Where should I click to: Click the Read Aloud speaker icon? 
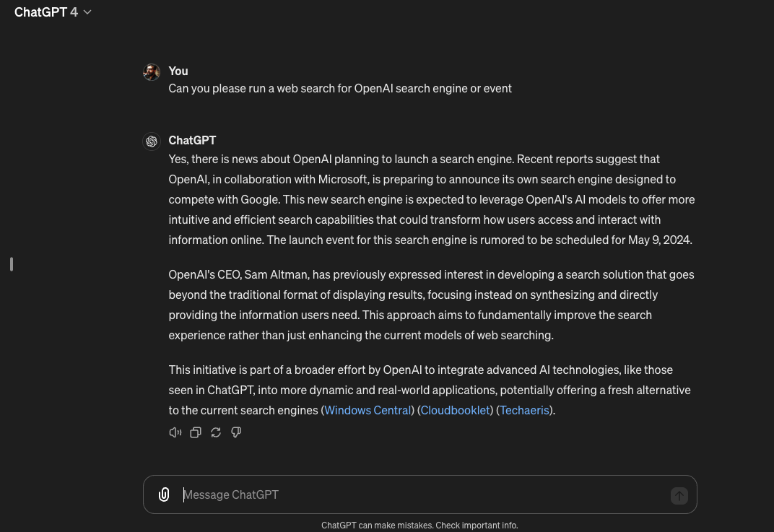coord(175,432)
